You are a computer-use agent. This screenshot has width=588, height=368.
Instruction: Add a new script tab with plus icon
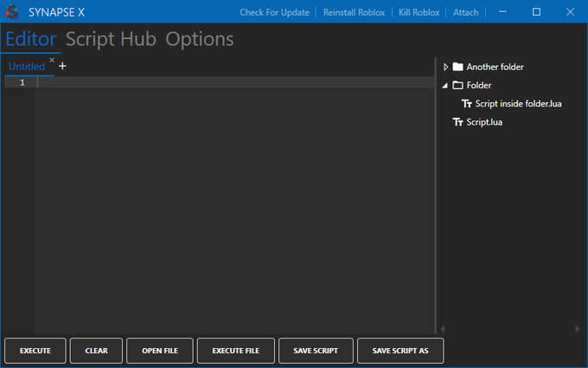point(62,66)
